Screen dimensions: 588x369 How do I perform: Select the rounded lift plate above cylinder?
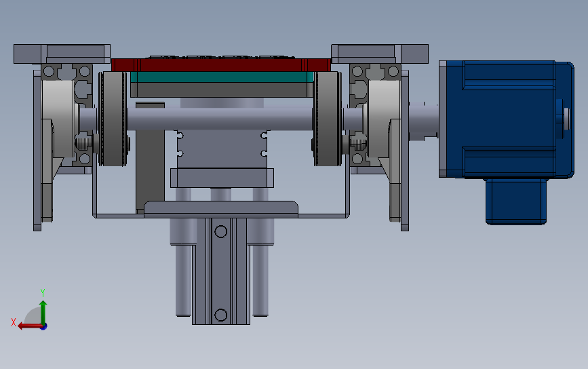pyautogui.click(x=221, y=209)
